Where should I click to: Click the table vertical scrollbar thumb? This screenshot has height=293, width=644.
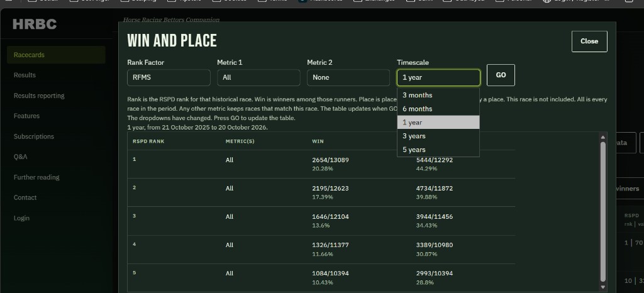point(603,211)
